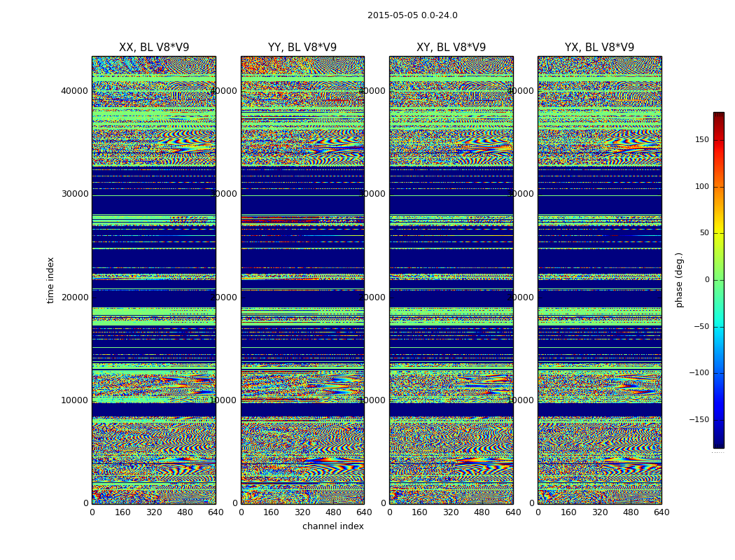Click the 'YX, BL V8*V9' subplot title
The height and width of the screenshot is (560, 735).
click(599, 48)
